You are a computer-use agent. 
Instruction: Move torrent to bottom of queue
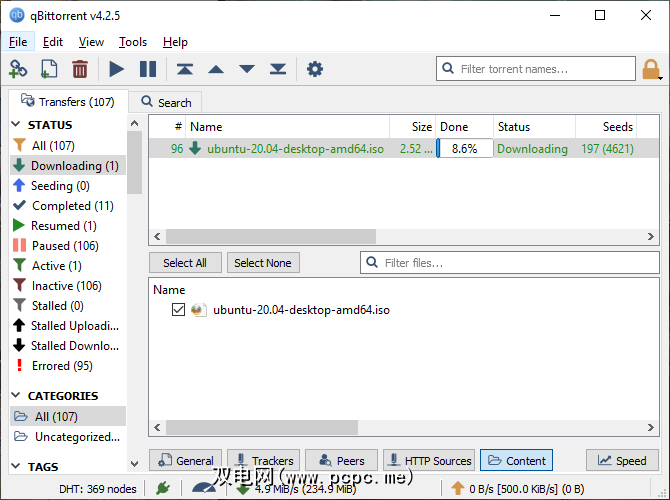click(x=278, y=69)
